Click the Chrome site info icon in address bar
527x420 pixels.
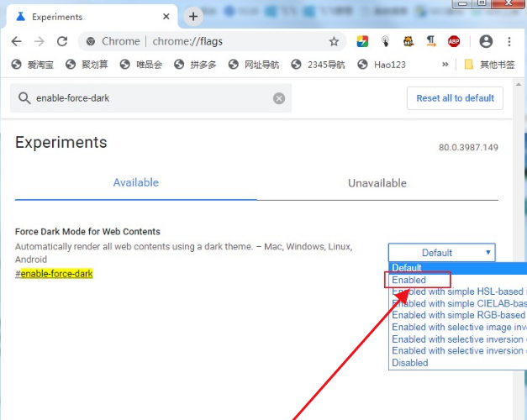pos(91,41)
